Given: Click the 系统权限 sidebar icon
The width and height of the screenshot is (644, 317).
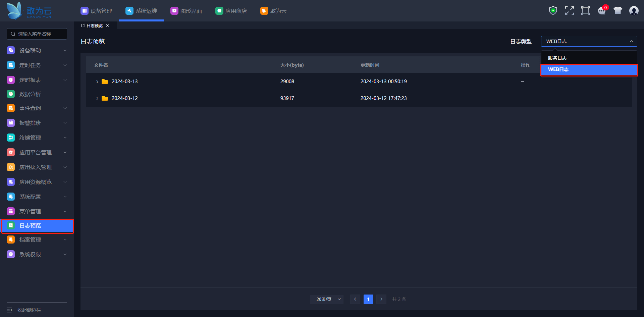Looking at the screenshot, I should click(x=11, y=254).
